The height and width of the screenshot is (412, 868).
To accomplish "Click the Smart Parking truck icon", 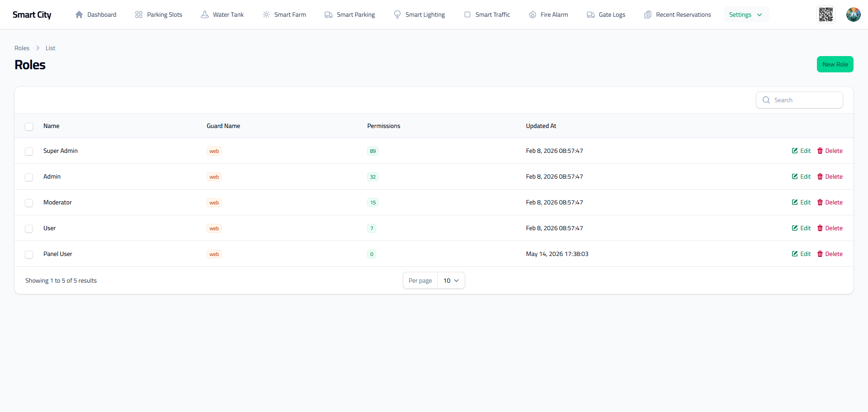I will coord(329,14).
